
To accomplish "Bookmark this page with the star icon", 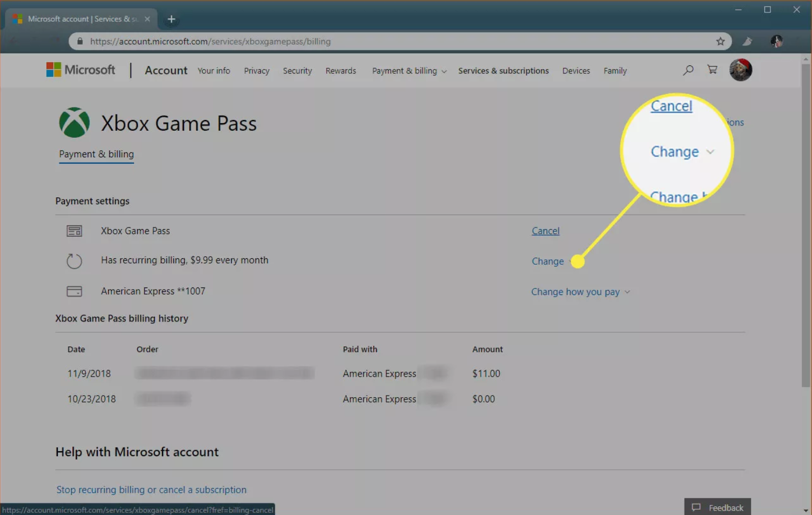I will click(x=720, y=42).
